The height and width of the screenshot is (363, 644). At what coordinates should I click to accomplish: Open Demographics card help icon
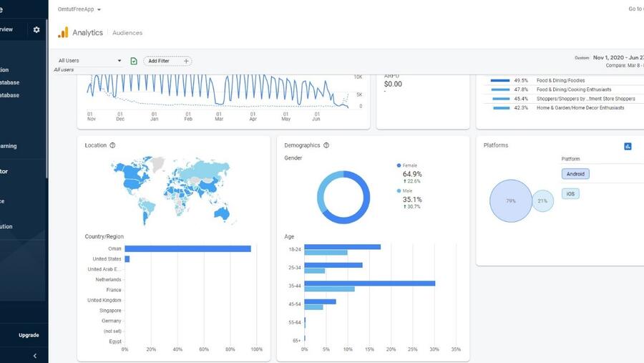coord(326,145)
